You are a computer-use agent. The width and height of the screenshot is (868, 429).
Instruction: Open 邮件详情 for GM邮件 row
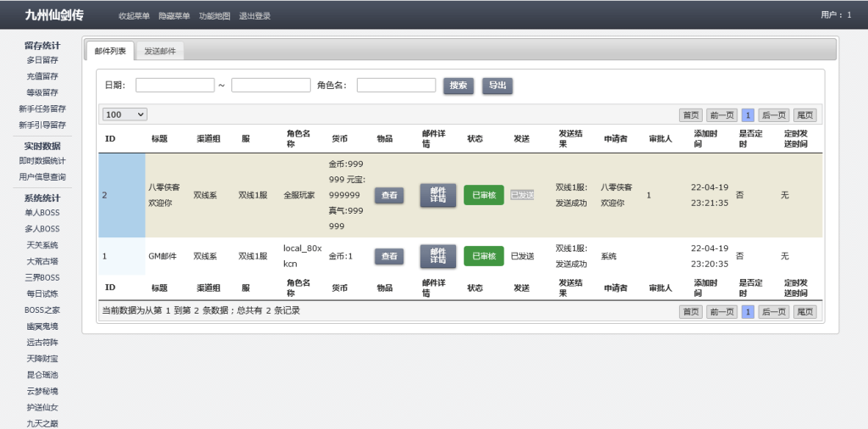point(438,256)
